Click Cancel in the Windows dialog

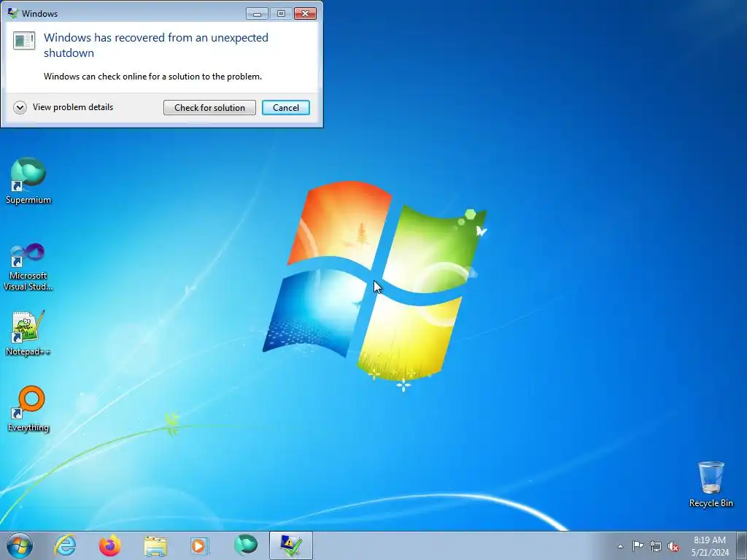point(286,108)
